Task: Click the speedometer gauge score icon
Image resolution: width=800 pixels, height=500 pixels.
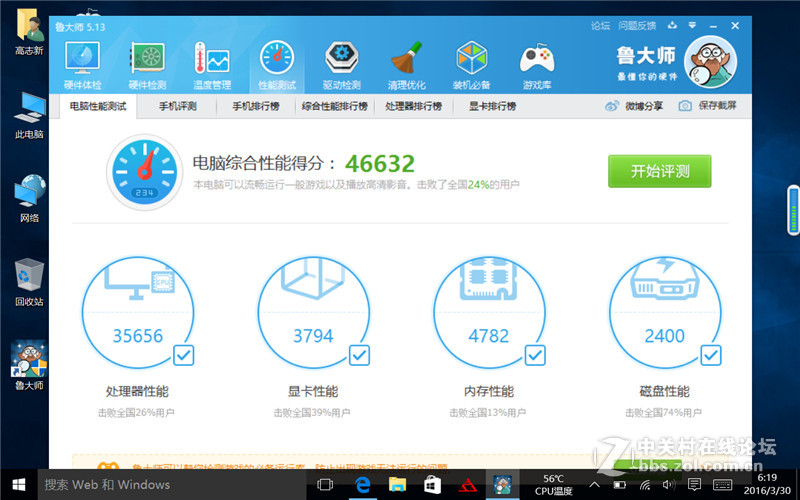Action: point(145,172)
